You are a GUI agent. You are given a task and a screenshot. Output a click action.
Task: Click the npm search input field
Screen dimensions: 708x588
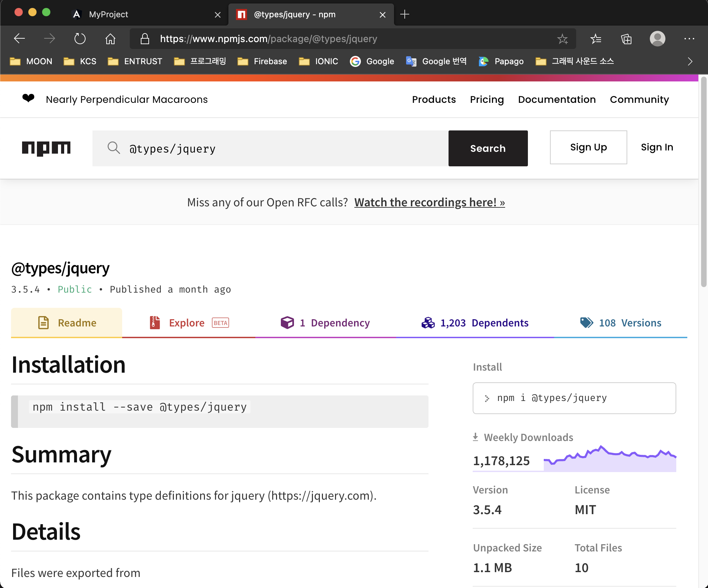click(269, 149)
